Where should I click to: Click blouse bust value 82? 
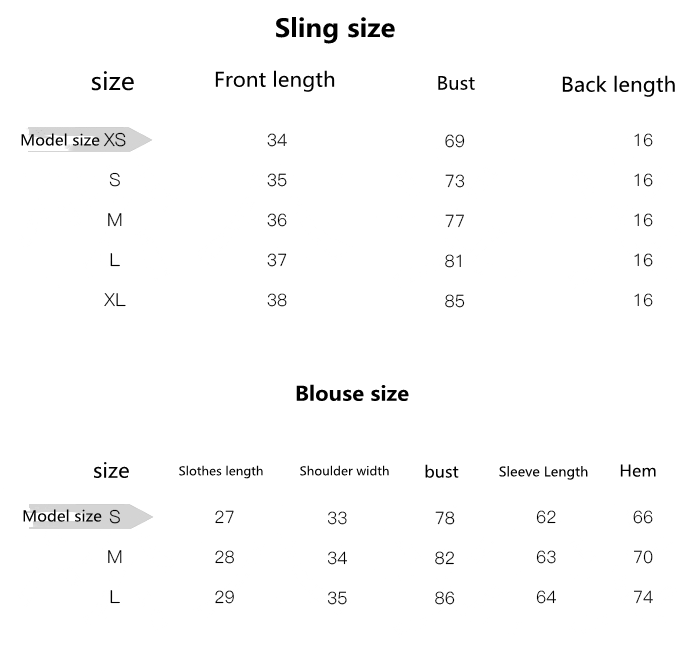click(445, 558)
